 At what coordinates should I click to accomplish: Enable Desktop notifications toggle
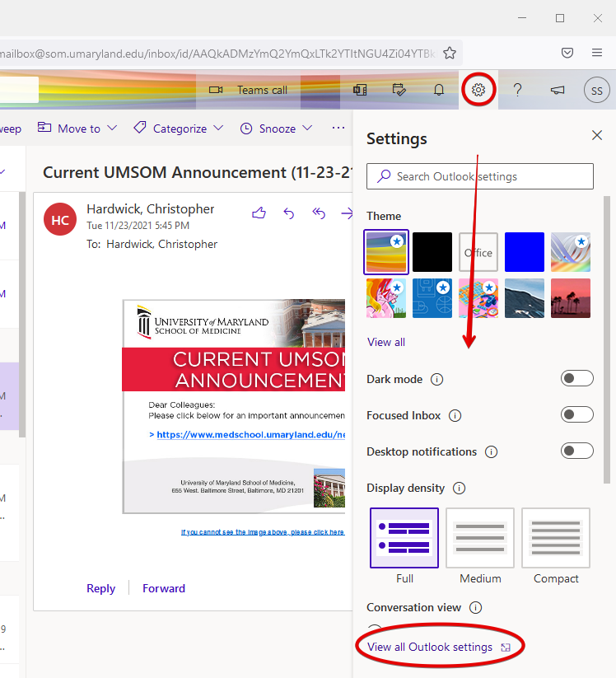click(576, 451)
